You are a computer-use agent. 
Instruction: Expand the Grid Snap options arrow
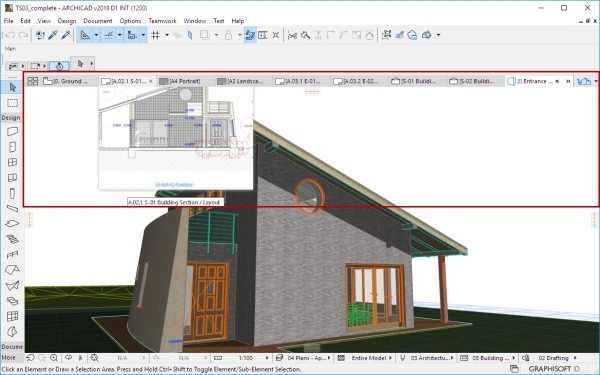pos(167,35)
